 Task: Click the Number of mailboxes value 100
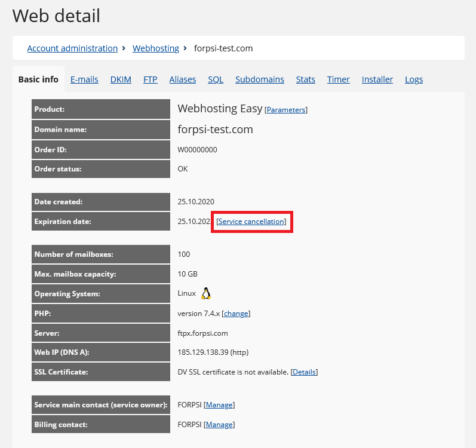click(184, 254)
